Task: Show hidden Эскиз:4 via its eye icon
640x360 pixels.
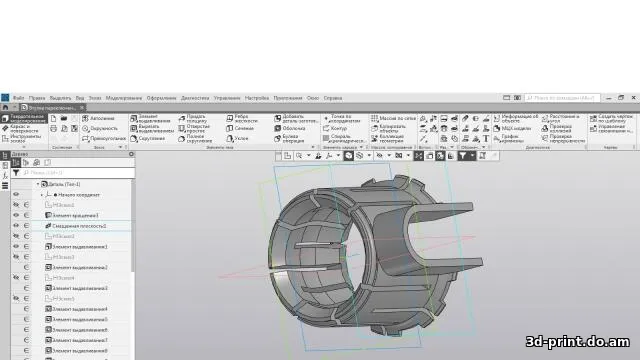Action: (16, 278)
